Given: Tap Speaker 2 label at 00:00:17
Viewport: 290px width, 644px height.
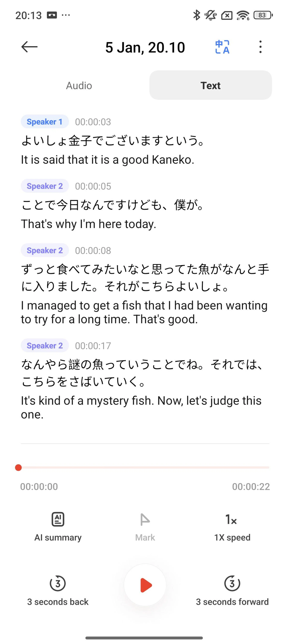Looking at the screenshot, I should pos(45,345).
